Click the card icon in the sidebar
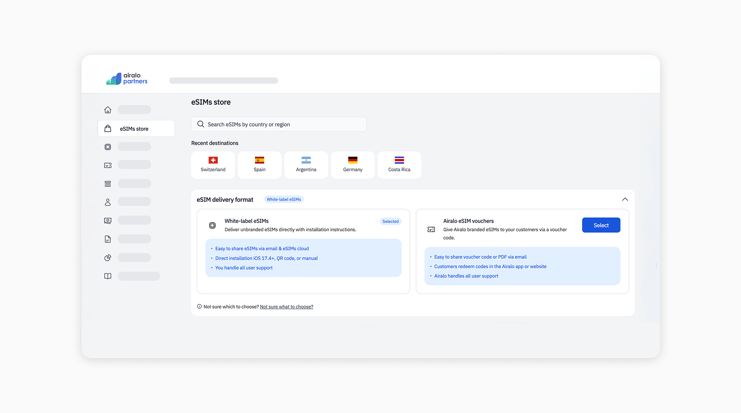The height and width of the screenshot is (413, 741). [x=108, y=165]
